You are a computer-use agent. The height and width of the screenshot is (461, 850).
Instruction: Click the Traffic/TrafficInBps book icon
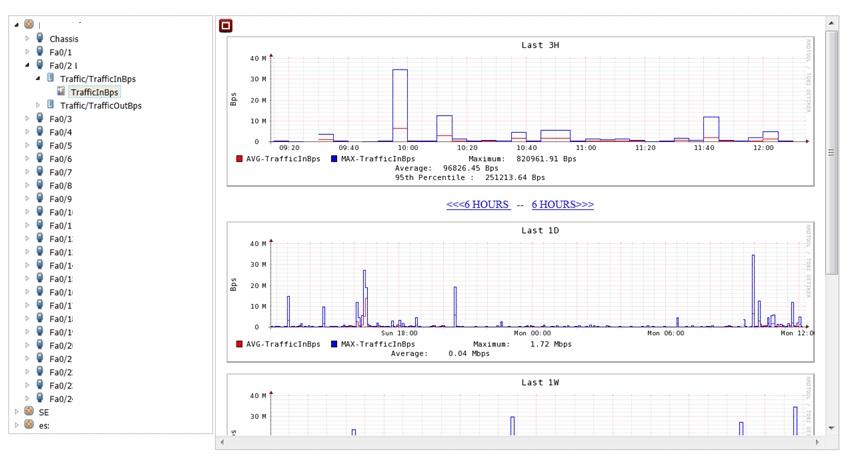[50, 78]
